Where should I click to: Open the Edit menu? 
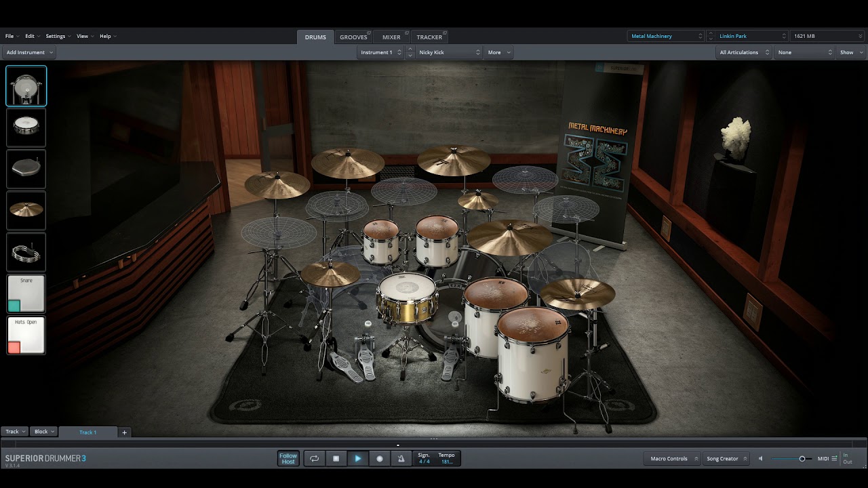(x=32, y=36)
